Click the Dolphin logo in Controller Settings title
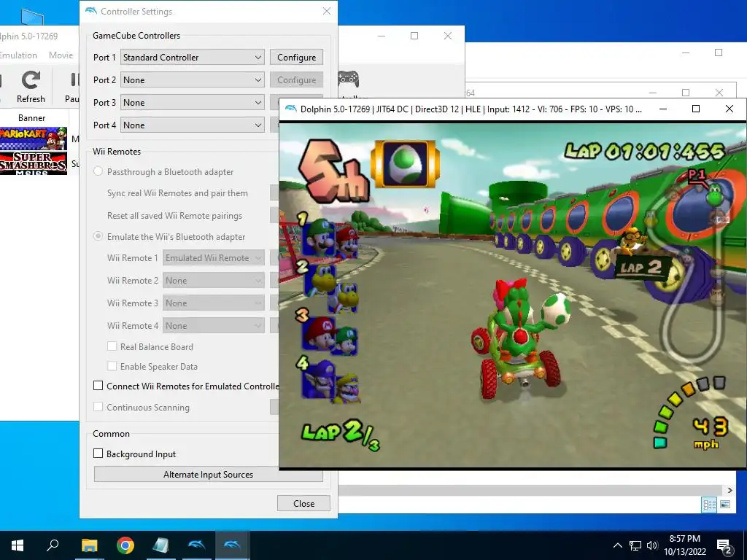 91,11
